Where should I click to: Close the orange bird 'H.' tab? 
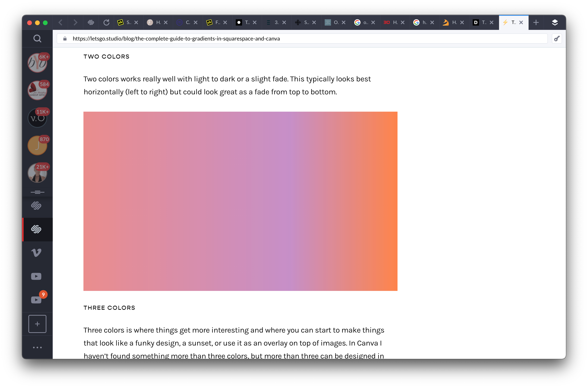pos(462,23)
